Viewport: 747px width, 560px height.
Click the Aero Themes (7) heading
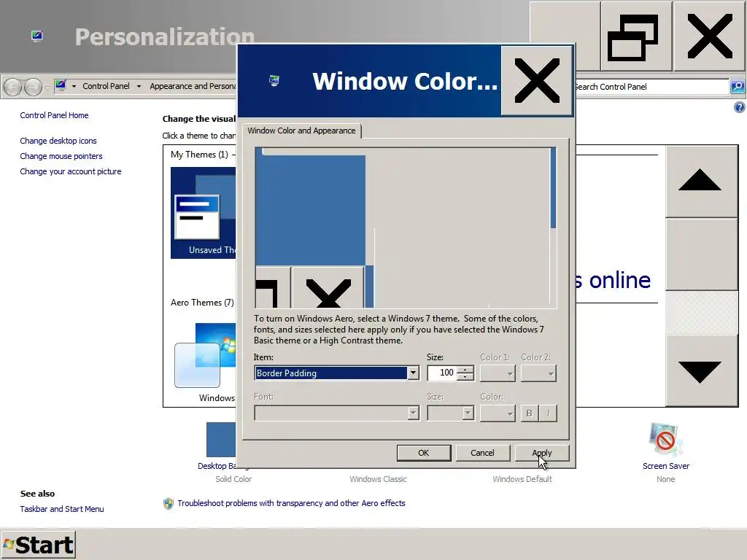click(203, 303)
